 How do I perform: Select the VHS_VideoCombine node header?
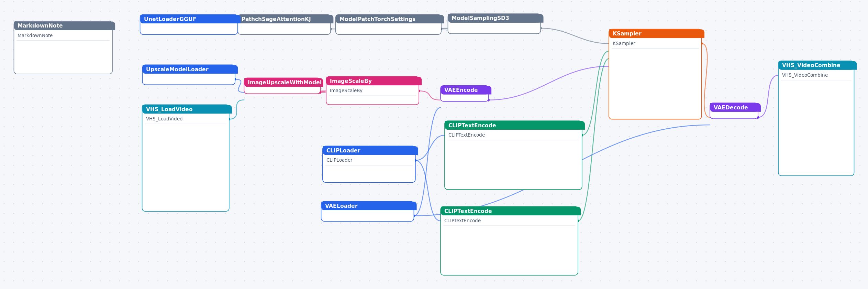point(817,65)
